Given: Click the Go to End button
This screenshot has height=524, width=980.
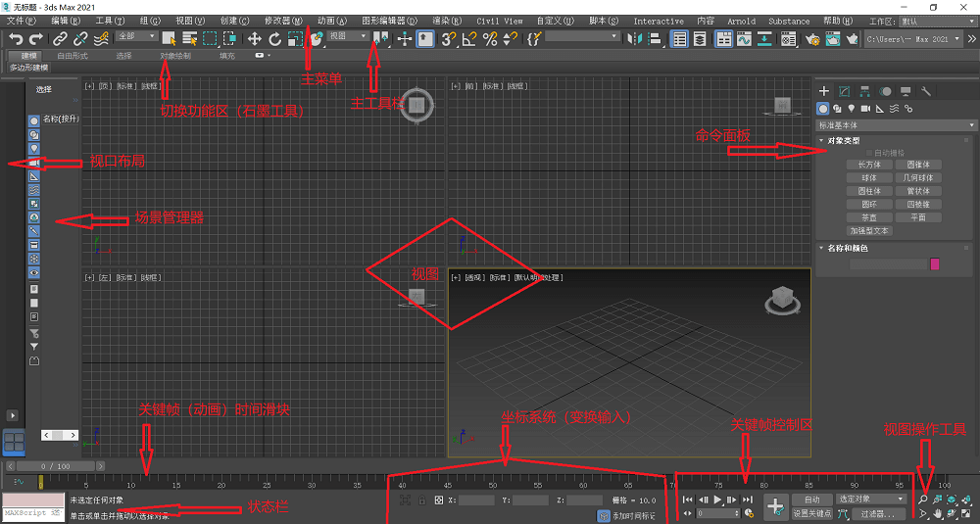Looking at the screenshot, I should 748,500.
